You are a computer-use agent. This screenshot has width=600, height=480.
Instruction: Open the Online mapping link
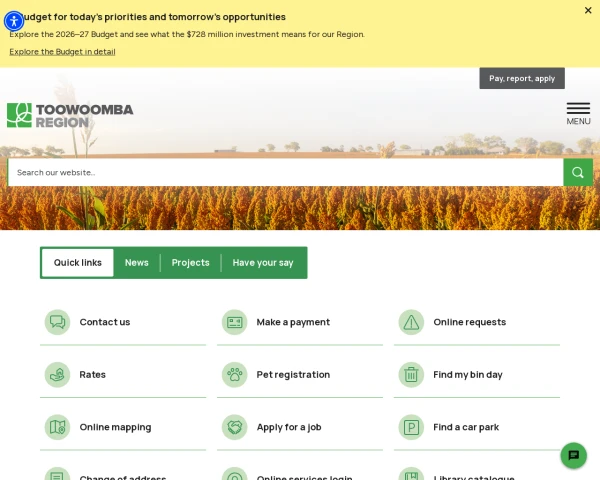point(115,427)
